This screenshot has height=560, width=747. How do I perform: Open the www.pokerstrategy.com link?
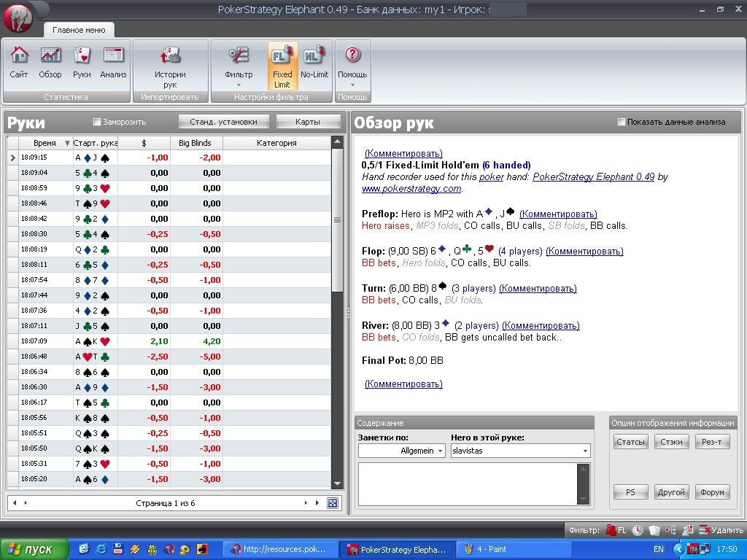(x=411, y=189)
